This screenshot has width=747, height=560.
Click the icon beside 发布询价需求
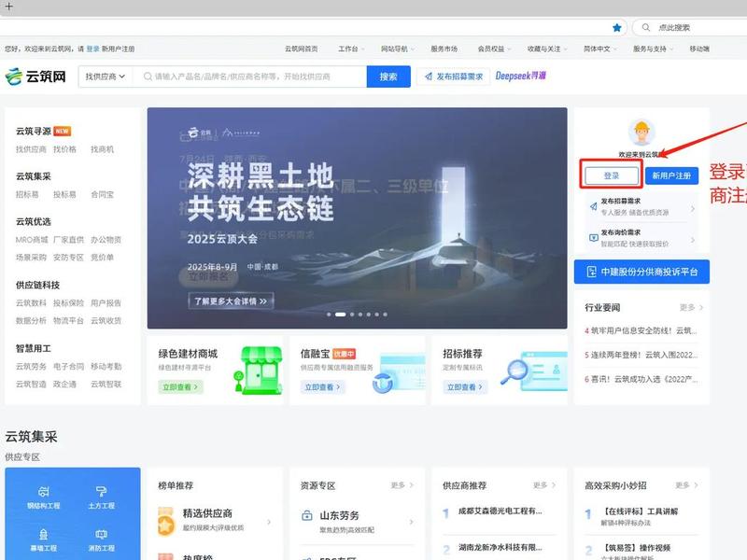click(x=594, y=238)
